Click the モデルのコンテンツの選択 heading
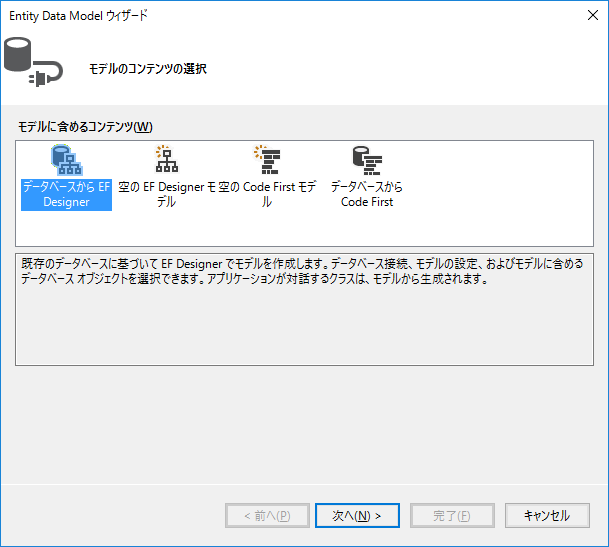Screen dimensions: 609x547 coord(148,69)
